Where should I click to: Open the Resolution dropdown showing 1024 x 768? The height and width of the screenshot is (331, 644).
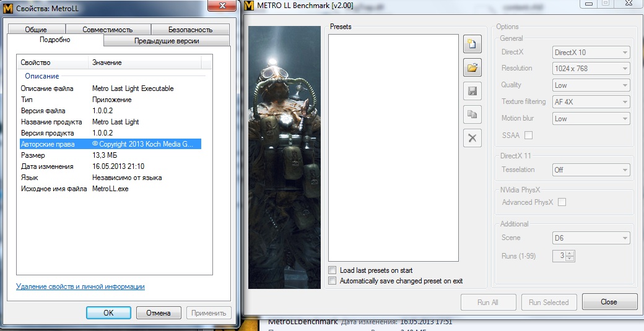click(x=591, y=69)
